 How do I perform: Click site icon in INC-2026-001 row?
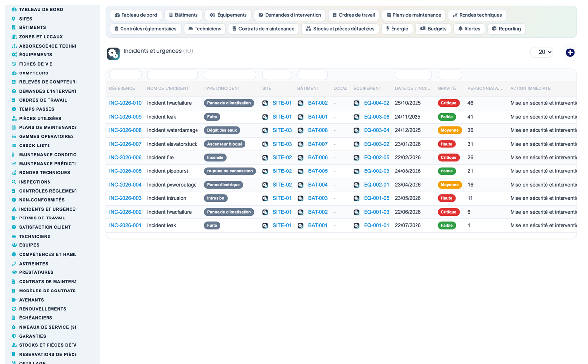tap(265, 226)
